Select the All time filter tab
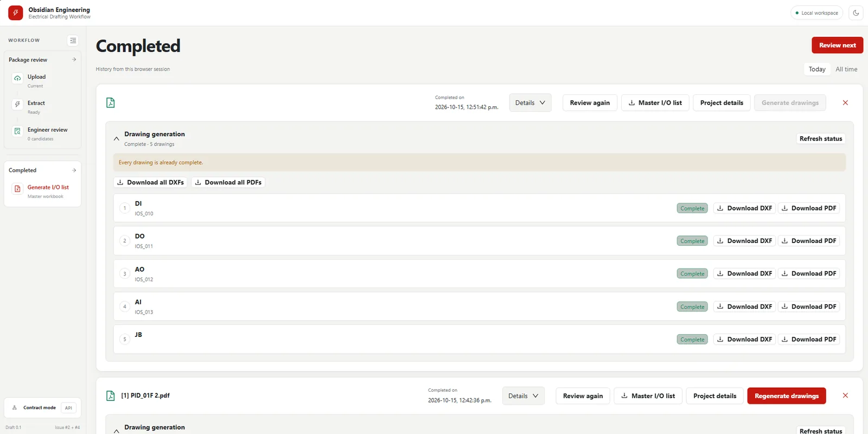 846,69
